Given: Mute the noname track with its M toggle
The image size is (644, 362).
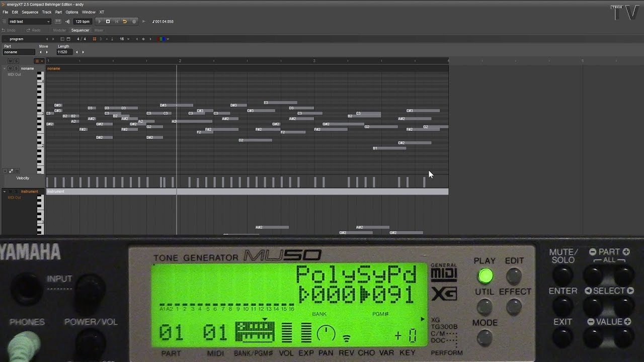Looking at the screenshot, I should click(x=10, y=68).
